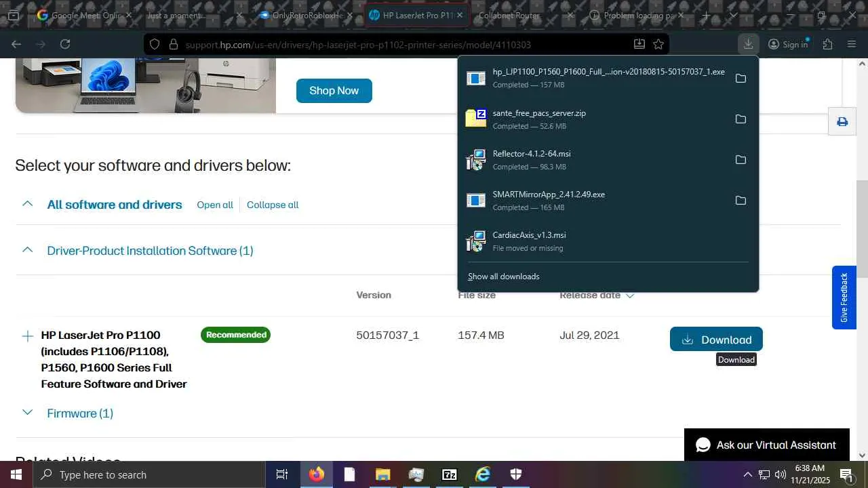
Task: Click Collapse all link
Action: [273, 205]
